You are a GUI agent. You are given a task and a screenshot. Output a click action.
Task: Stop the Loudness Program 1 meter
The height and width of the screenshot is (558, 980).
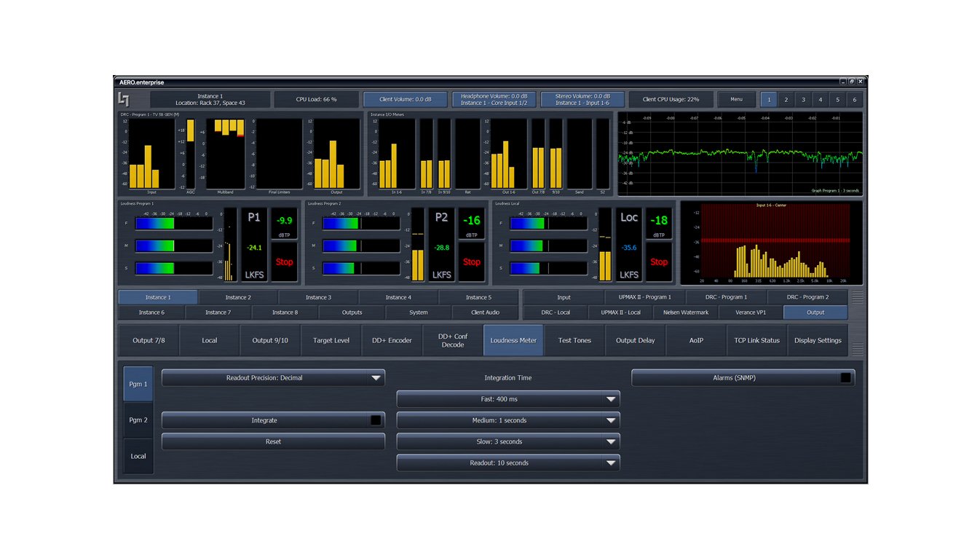click(284, 262)
